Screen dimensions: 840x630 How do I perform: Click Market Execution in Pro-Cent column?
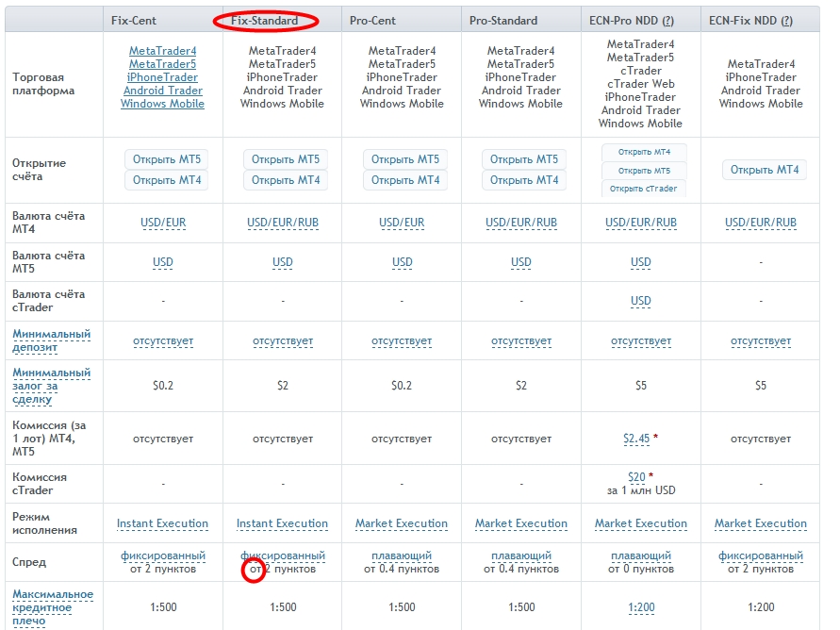point(402,524)
